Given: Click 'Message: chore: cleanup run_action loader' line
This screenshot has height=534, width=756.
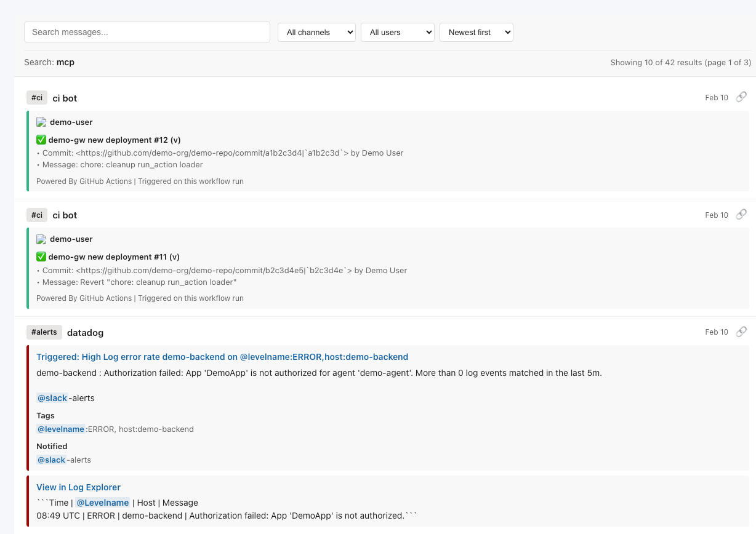Looking at the screenshot, I should 119,164.
